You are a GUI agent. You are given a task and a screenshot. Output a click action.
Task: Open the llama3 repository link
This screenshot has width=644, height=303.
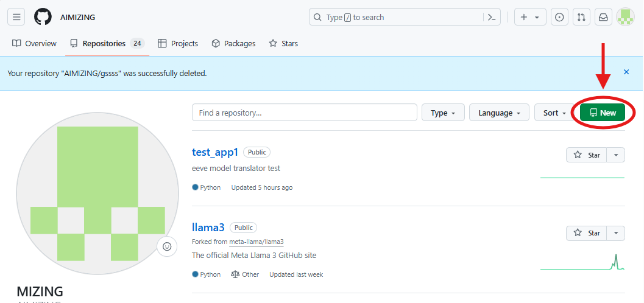tap(208, 227)
